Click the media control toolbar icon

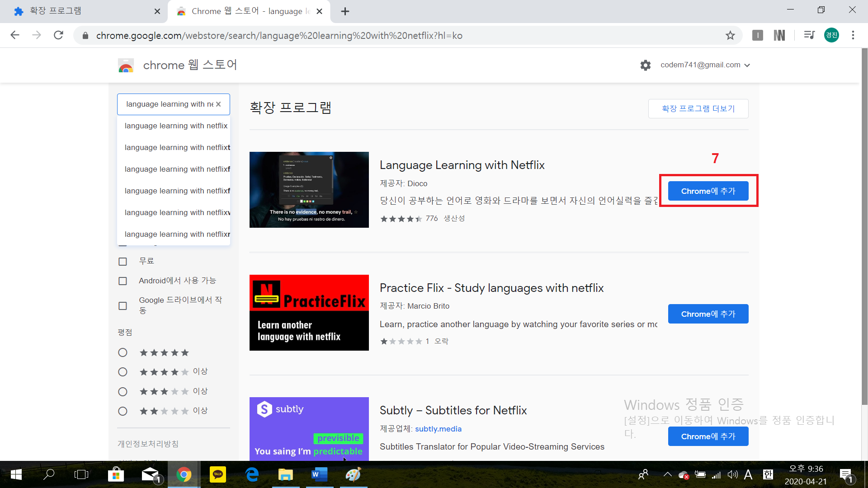tap(809, 35)
